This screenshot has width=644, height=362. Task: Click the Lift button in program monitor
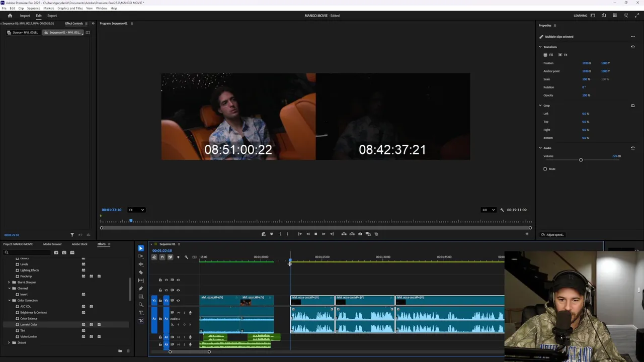point(344,234)
